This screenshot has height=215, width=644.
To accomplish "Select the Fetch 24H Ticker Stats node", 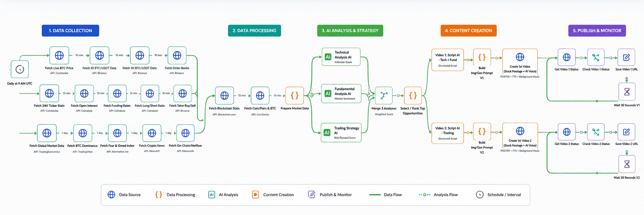I will [49, 93].
